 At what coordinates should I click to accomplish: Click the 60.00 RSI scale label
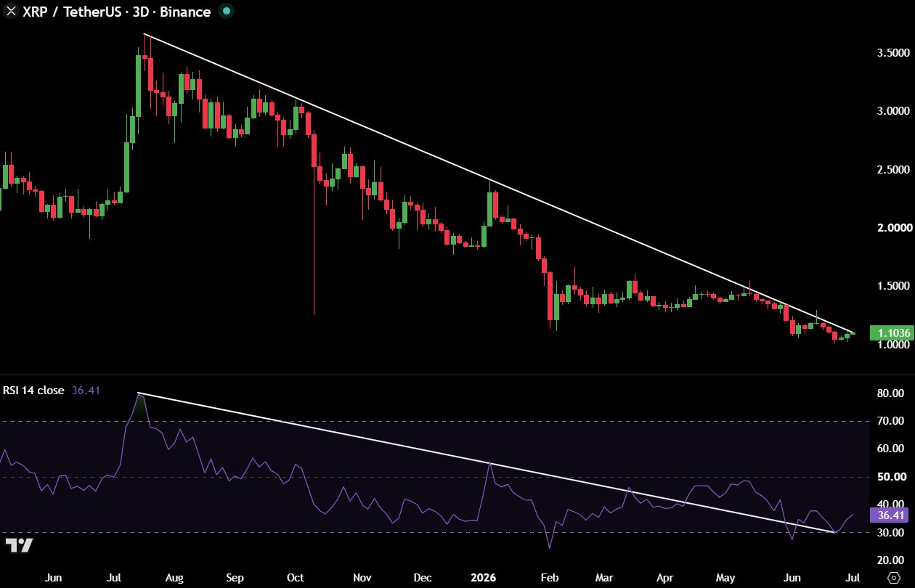click(x=891, y=449)
